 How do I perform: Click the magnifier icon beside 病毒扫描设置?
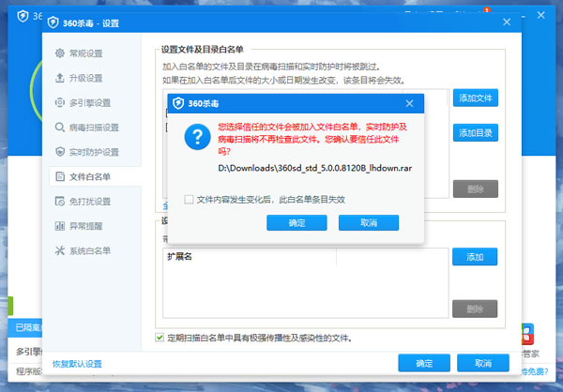pyautogui.click(x=60, y=128)
